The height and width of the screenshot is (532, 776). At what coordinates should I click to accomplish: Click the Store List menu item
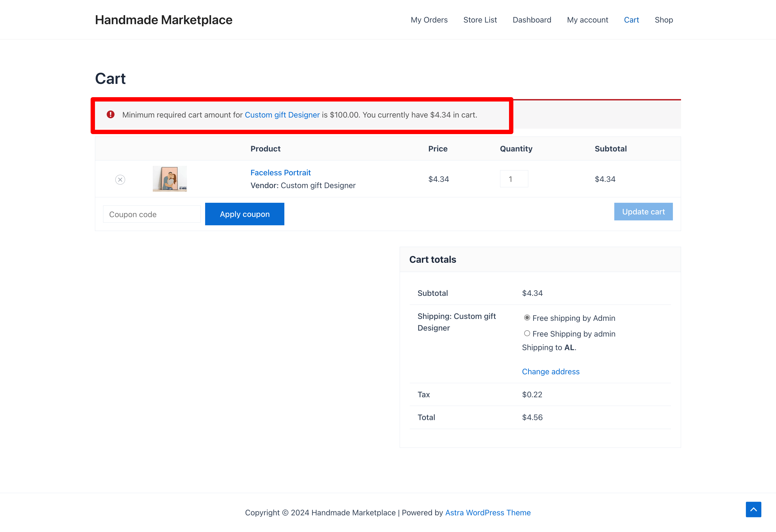click(479, 20)
